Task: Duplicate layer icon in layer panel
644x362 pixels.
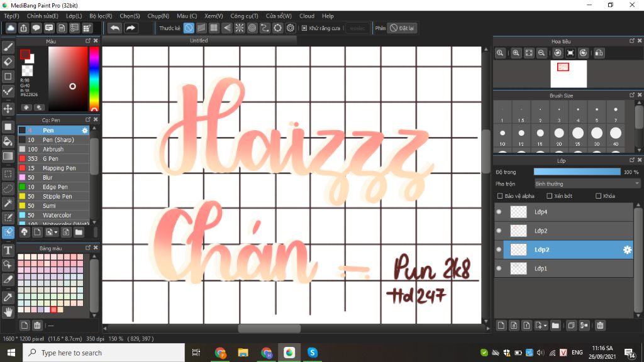Action: coord(571,326)
